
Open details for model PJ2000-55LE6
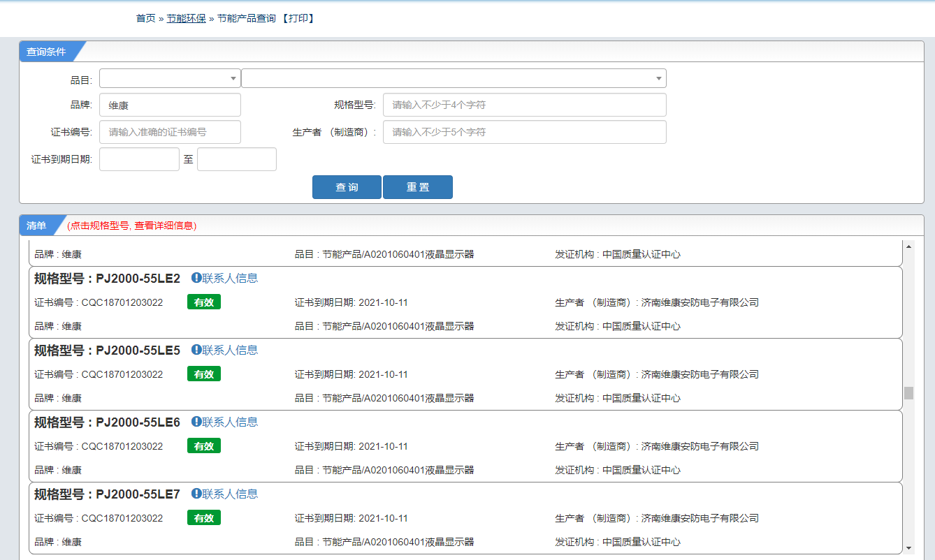[138, 422]
